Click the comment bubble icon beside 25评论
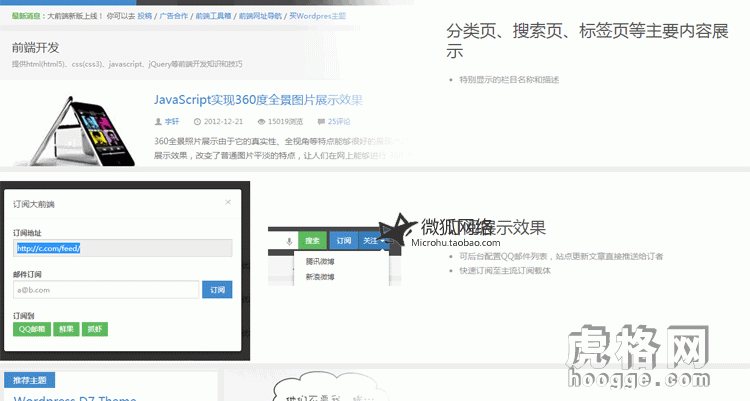750x401 pixels. pos(320,121)
